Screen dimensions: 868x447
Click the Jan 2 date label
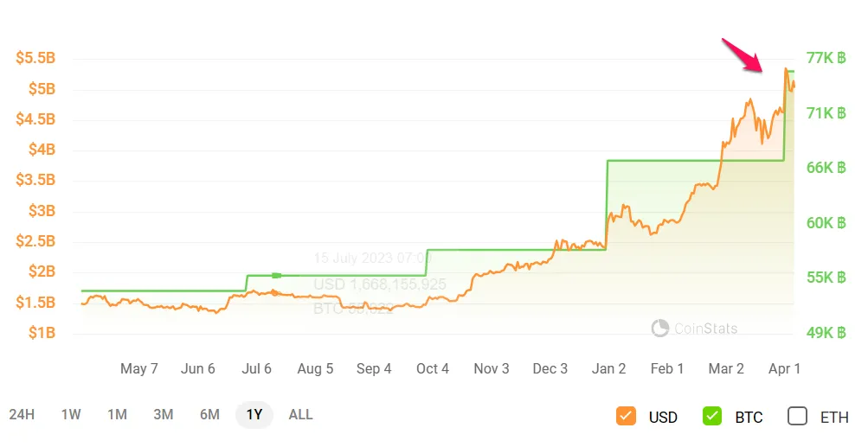pos(609,368)
